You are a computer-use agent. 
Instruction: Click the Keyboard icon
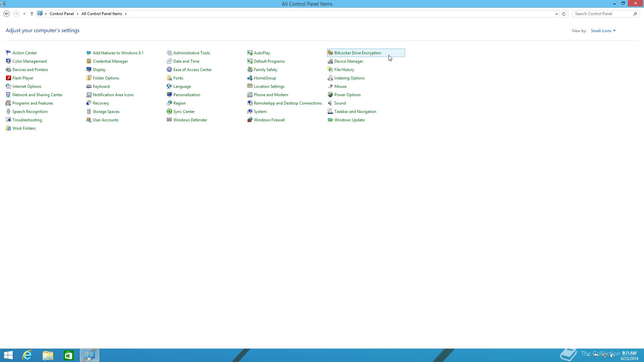[x=89, y=86]
